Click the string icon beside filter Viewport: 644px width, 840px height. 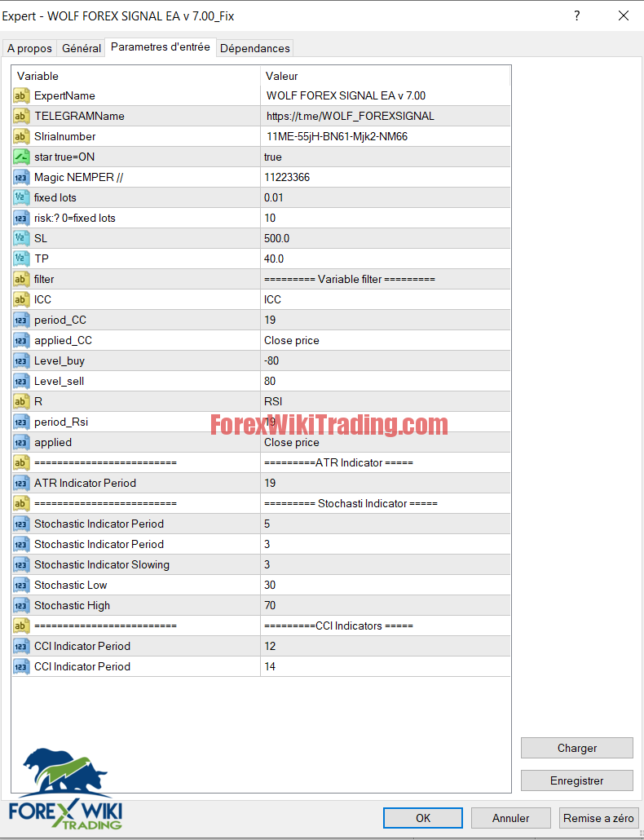click(21, 279)
